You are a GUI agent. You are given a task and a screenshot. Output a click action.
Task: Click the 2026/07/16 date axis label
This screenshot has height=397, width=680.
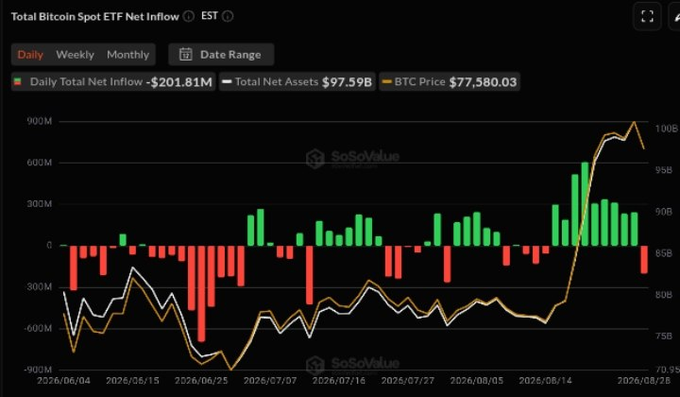click(x=339, y=381)
